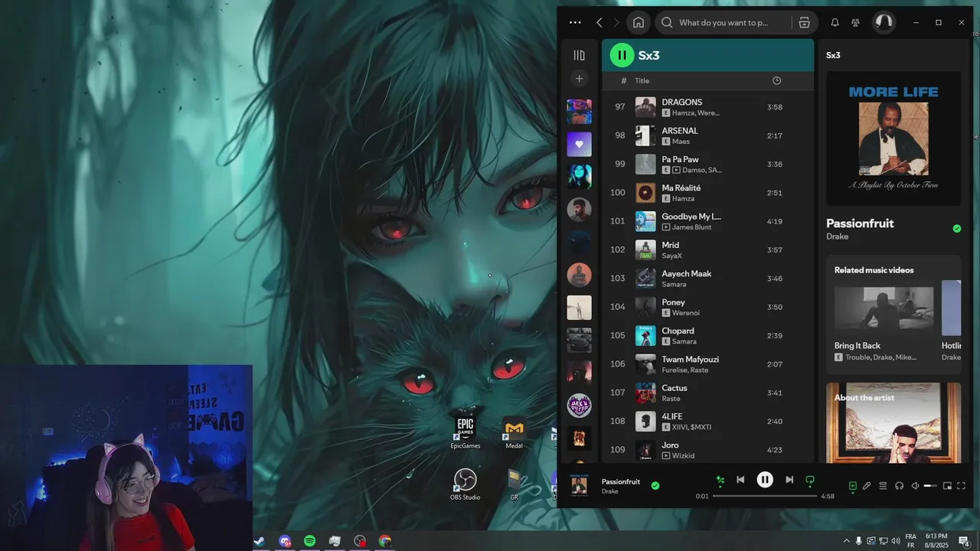Open the now-playing album art in the bottom bar
The image size is (980, 551).
580,485
